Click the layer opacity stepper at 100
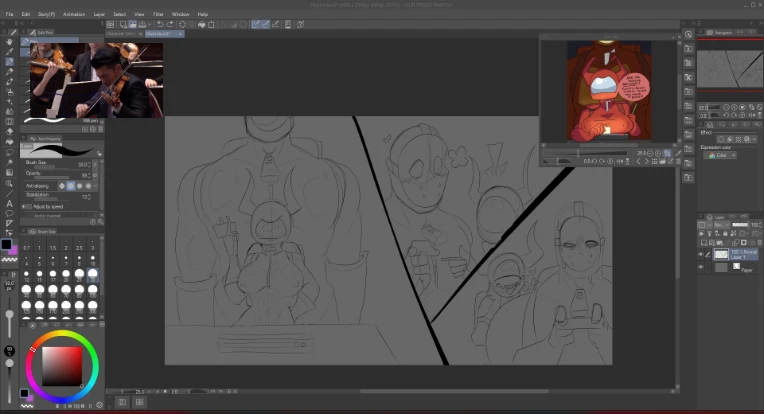The width and height of the screenshot is (764, 414). click(x=761, y=225)
